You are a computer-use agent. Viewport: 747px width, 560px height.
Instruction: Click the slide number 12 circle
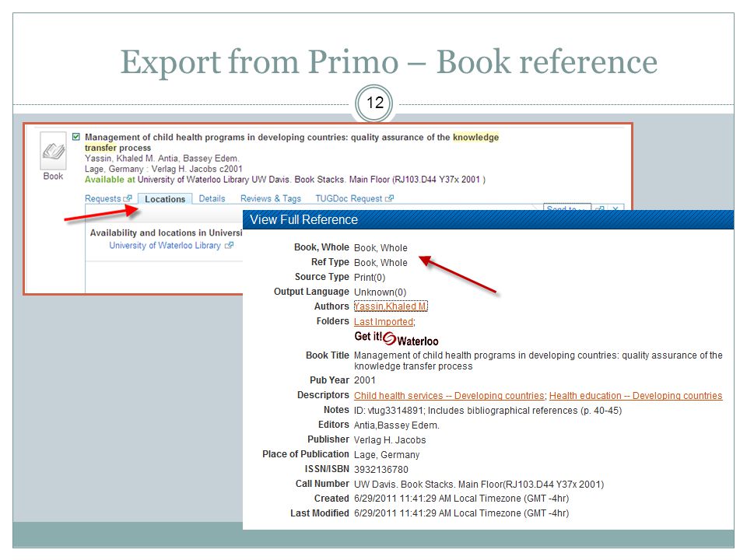(374, 103)
